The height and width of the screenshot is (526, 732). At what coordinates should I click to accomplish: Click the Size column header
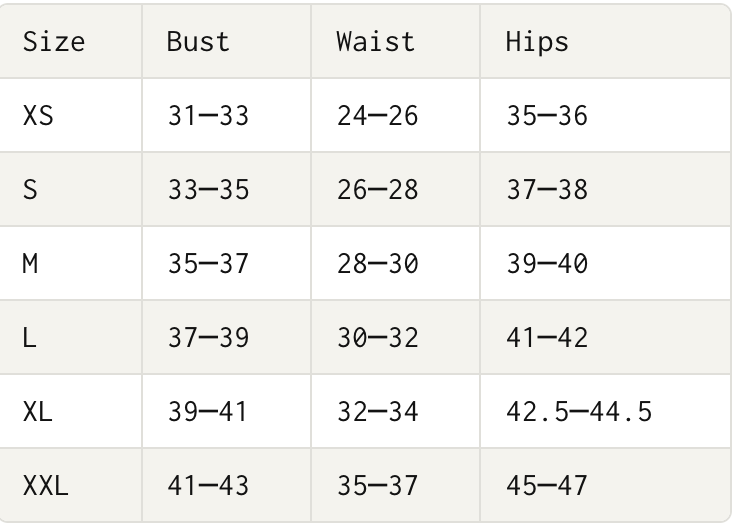[x=53, y=42]
